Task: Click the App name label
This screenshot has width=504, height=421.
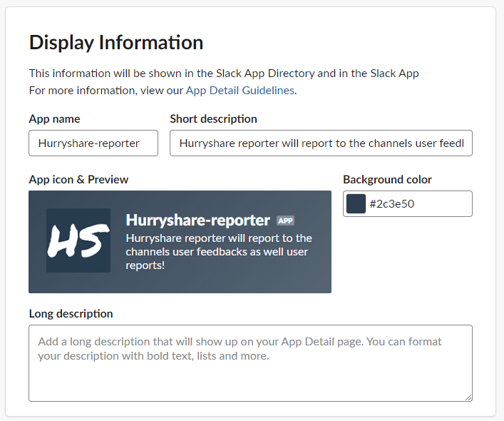Action: tap(54, 119)
